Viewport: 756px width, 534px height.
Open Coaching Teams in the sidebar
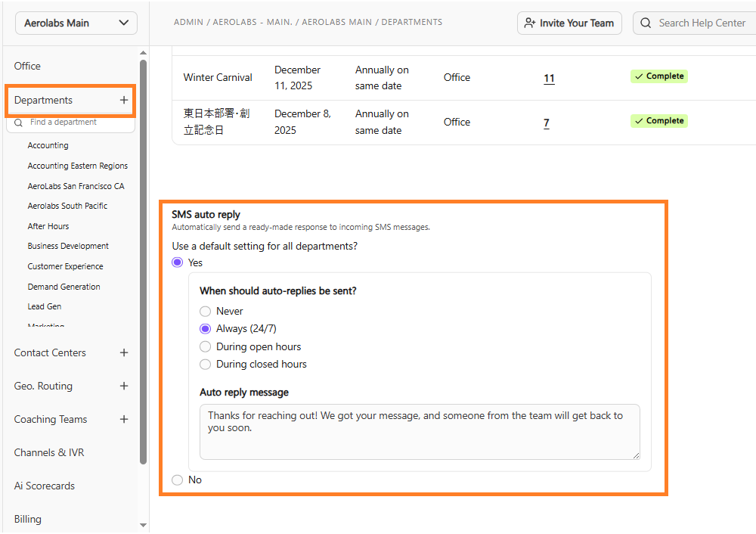pos(51,420)
